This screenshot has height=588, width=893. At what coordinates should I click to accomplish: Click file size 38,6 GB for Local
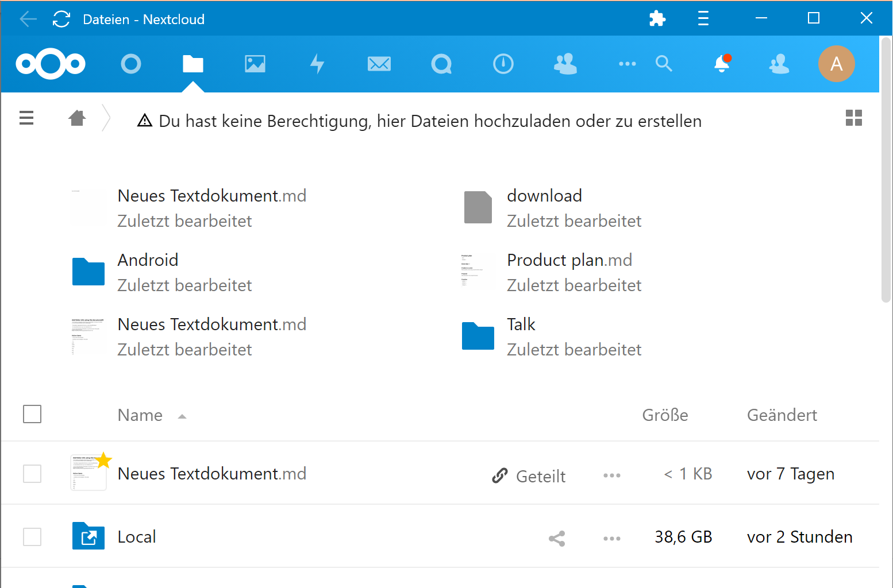(683, 537)
